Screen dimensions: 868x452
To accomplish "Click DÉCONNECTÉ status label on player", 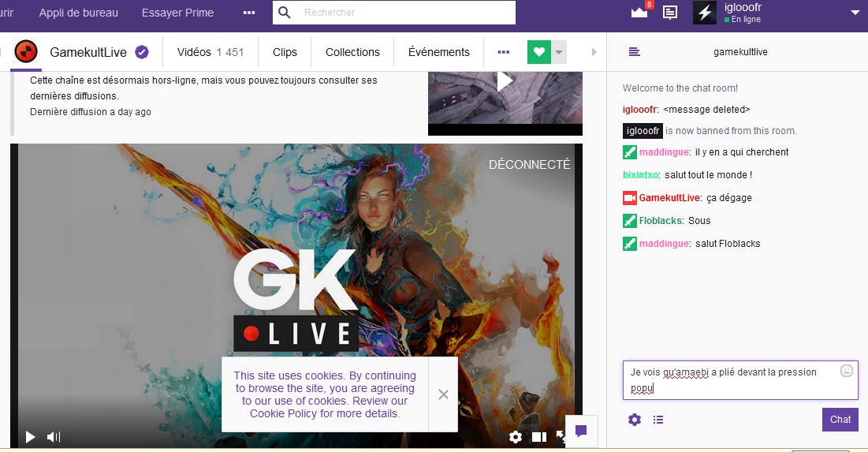I will 529,165.
